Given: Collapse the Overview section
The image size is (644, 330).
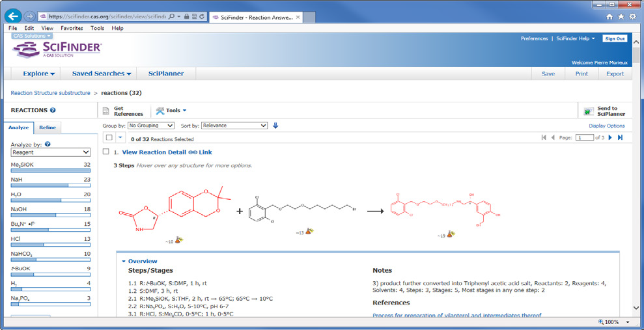Looking at the screenshot, I should click(124, 261).
